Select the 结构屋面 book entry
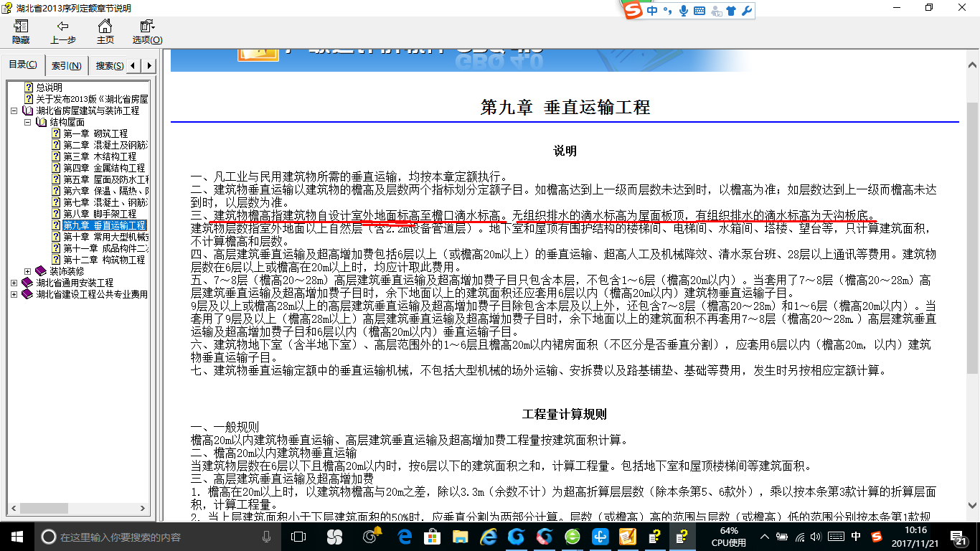The height and width of the screenshot is (551, 980). [67, 122]
